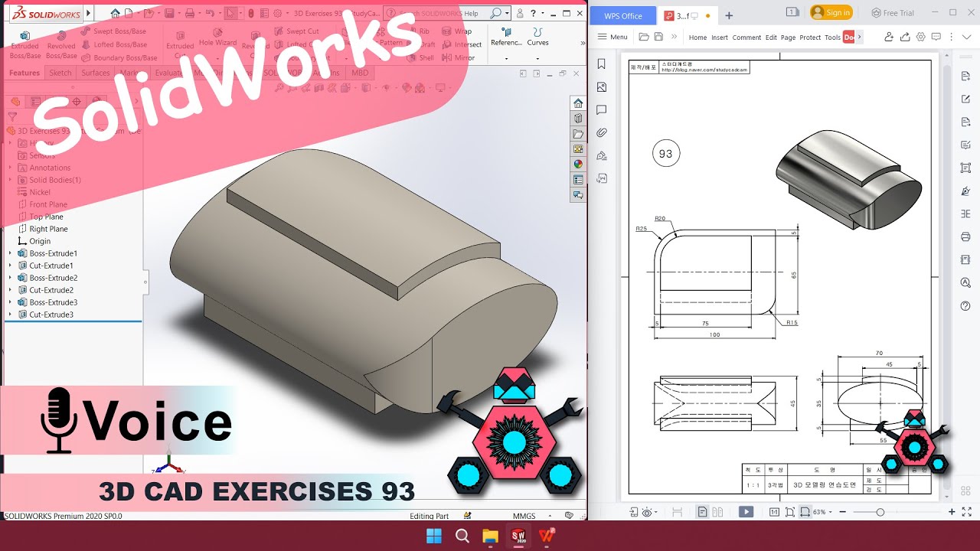Toggle WPS eye protection mode icon

point(648,512)
